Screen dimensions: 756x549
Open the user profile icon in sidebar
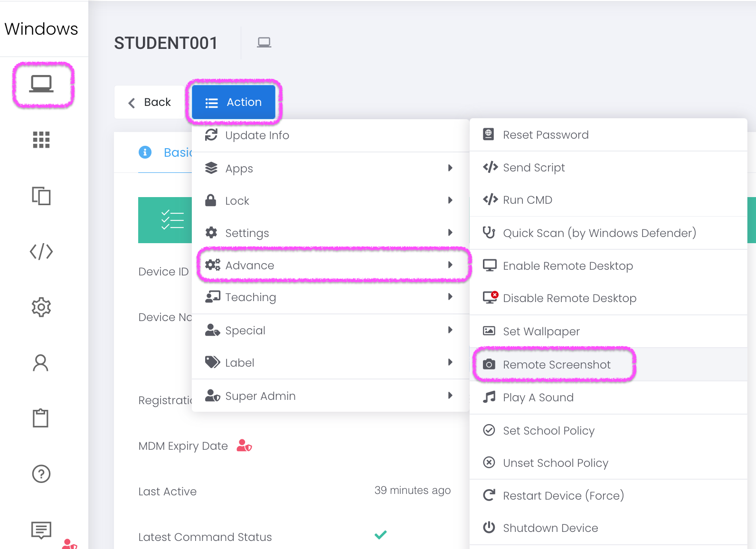pyautogui.click(x=41, y=363)
